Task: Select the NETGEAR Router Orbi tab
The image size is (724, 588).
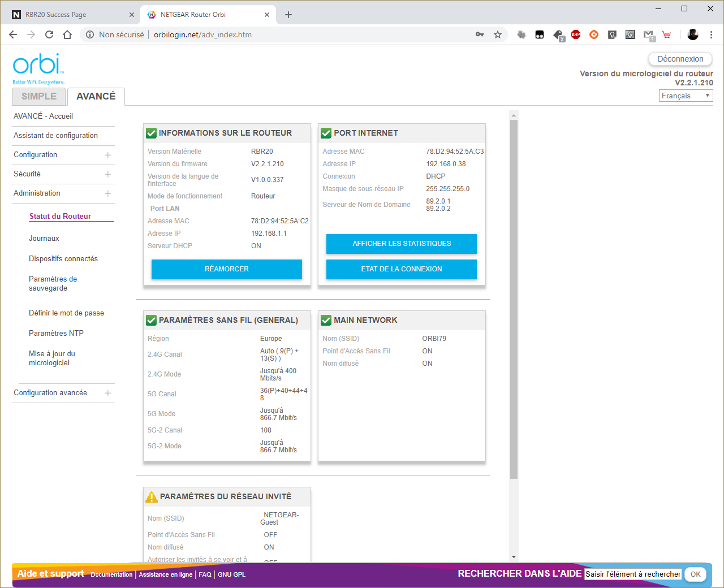Action: pos(208,15)
